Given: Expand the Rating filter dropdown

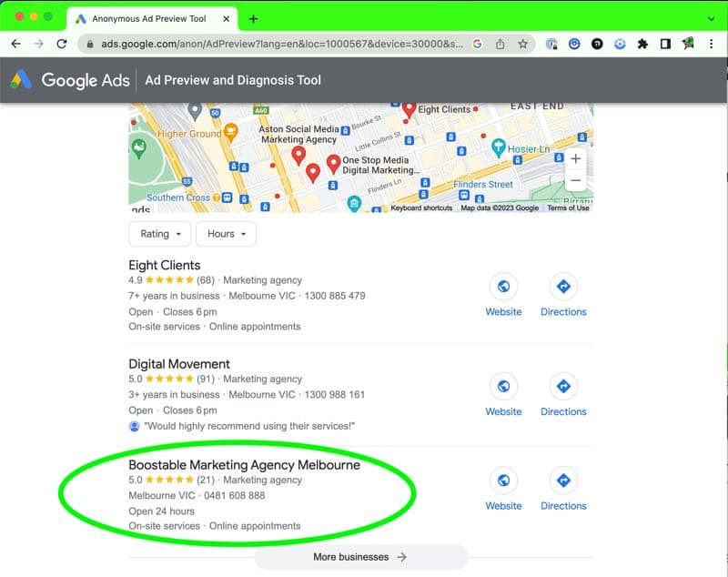Looking at the screenshot, I should [x=160, y=234].
